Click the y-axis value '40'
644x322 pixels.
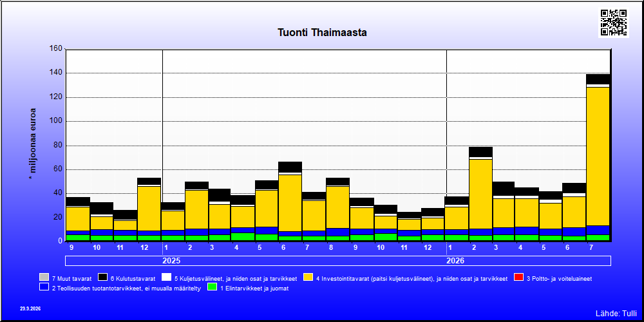(59, 193)
